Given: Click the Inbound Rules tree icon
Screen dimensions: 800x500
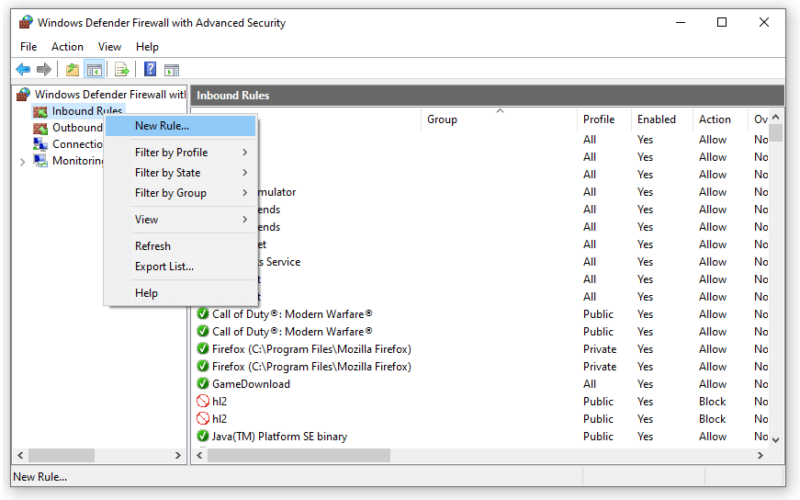Looking at the screenshot, I should point(40,111).
